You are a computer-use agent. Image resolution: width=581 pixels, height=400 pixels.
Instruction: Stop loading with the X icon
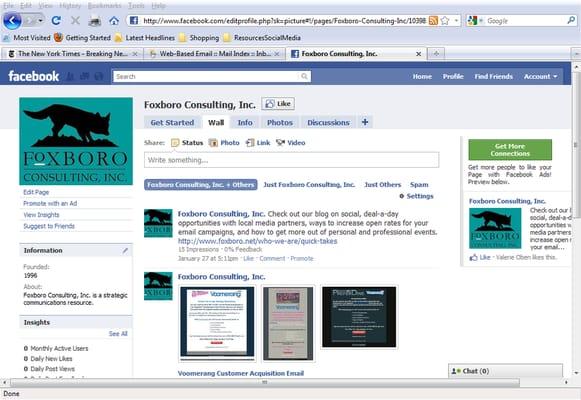click(x=75, y=21)
